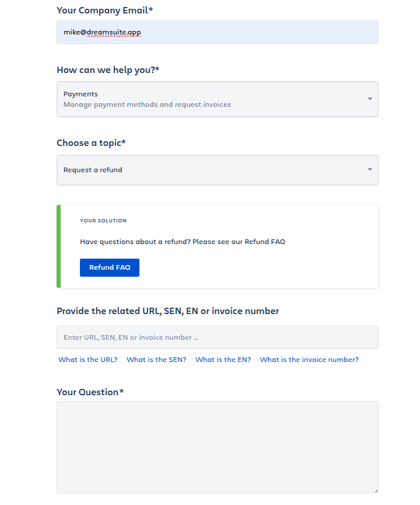Click the Company Email input field
420x505 pixels.
click(x=217, y=32)
